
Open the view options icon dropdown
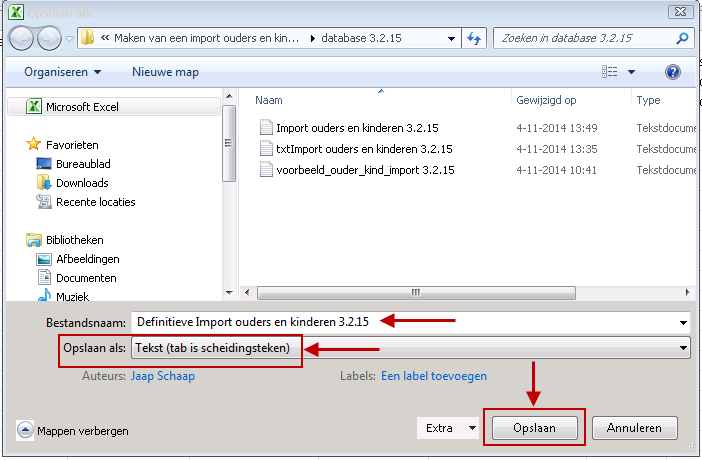pyautogui.click(x=632, y=72)
